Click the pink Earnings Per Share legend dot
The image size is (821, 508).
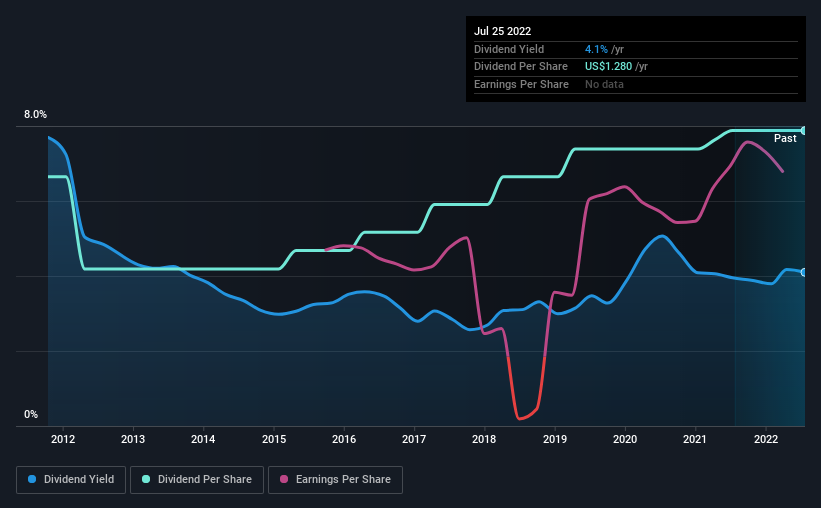(284, 479)
